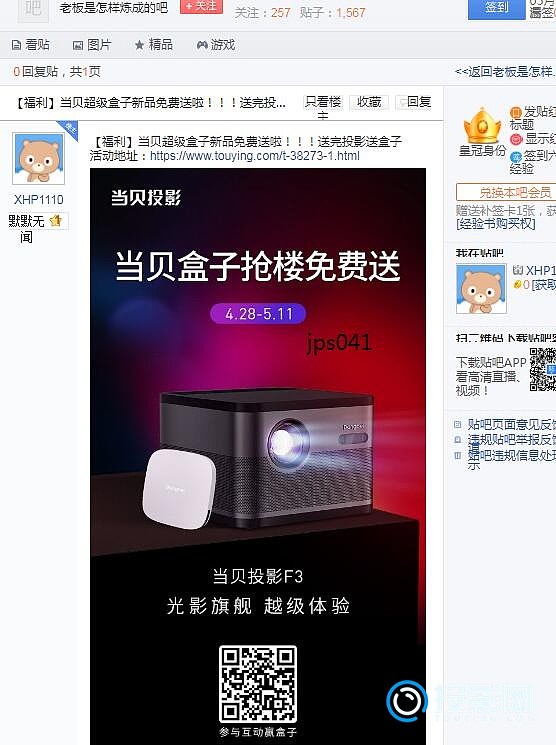Switch to the 看贴 tab
556x745 pixels.
coord(30,45)
